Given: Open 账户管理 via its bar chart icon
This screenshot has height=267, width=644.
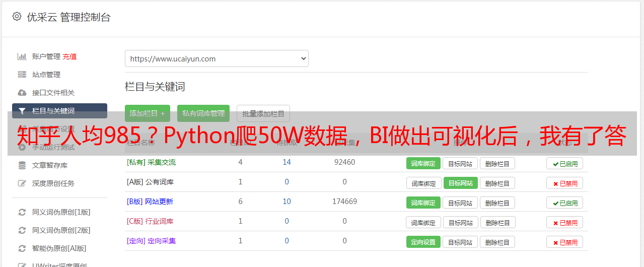Looking at the screenshot, I should [22, 56].
